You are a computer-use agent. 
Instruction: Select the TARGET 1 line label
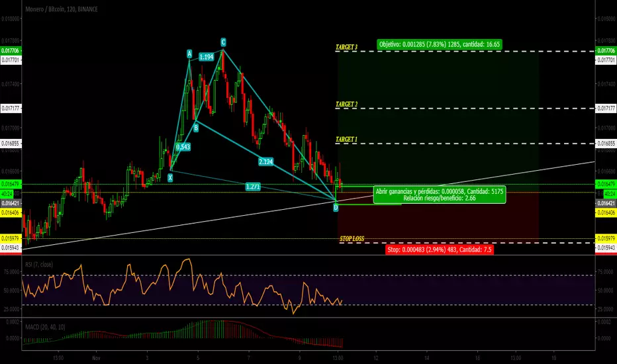coord(346,139)
